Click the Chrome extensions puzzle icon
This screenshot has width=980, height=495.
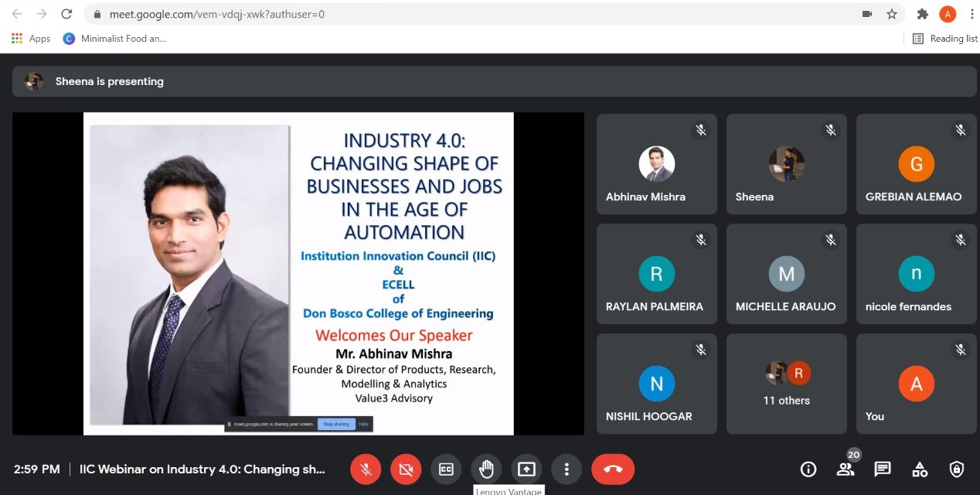922,14
